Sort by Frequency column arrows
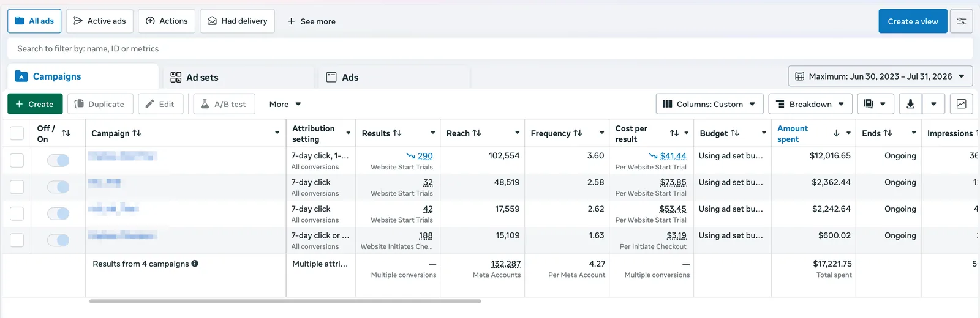This screenshot has width=980, height=318. tap(578, 133)
